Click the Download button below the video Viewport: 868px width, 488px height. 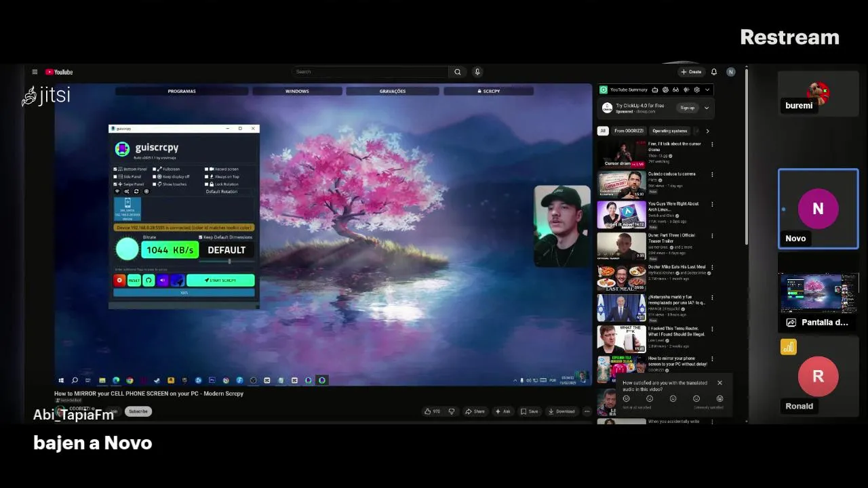click(x=561, y=411)
